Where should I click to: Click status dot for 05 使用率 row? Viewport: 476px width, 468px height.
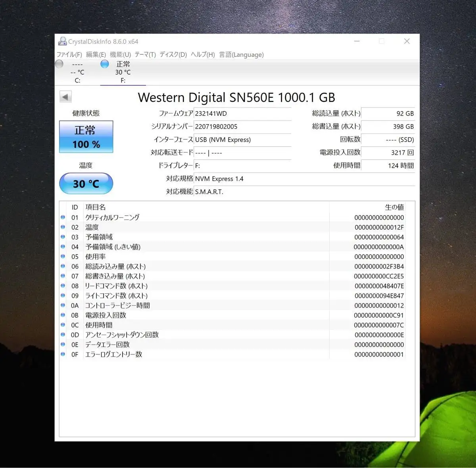click(63, 257)
